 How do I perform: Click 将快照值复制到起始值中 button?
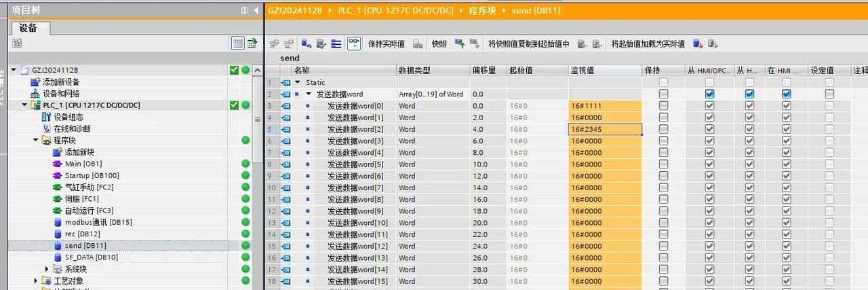(529, 43)
